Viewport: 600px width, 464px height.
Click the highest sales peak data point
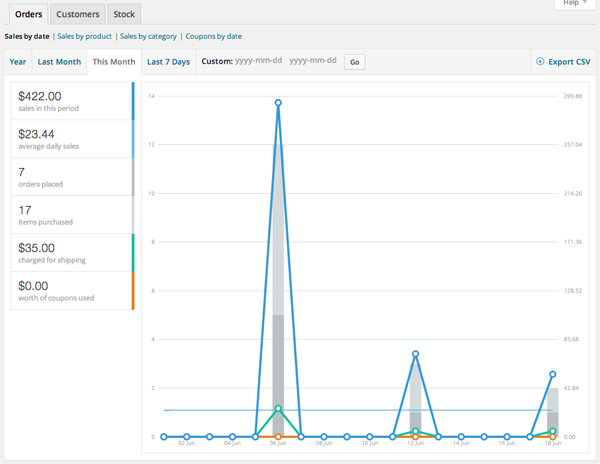click(278, 102)
